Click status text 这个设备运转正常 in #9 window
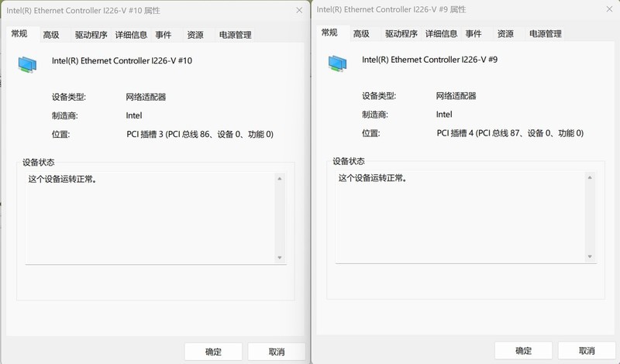The image size is (620, 364). [372, 178]
